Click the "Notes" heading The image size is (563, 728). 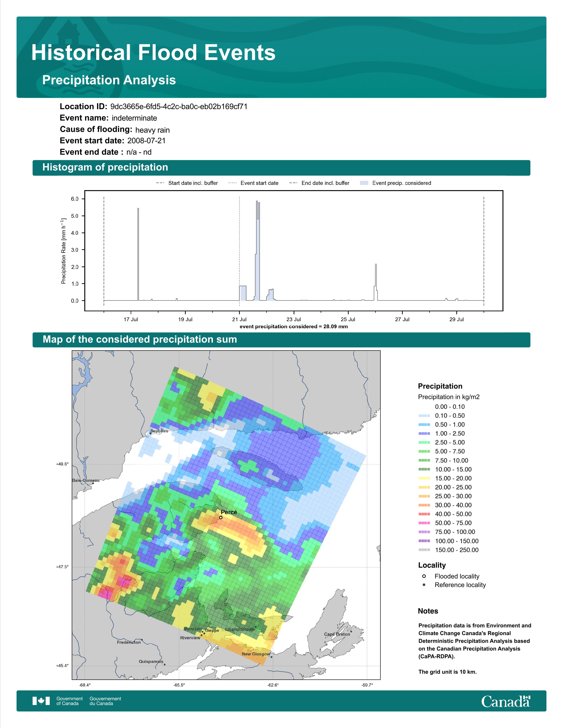click(x=428, y=611)
